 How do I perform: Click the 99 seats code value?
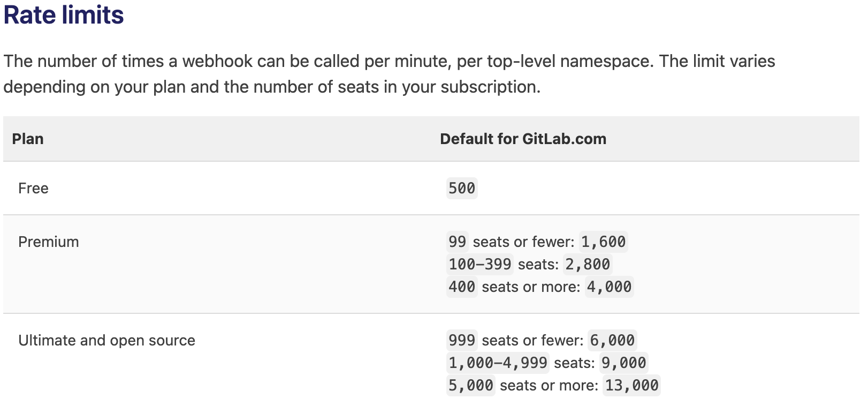pos(458,242)
